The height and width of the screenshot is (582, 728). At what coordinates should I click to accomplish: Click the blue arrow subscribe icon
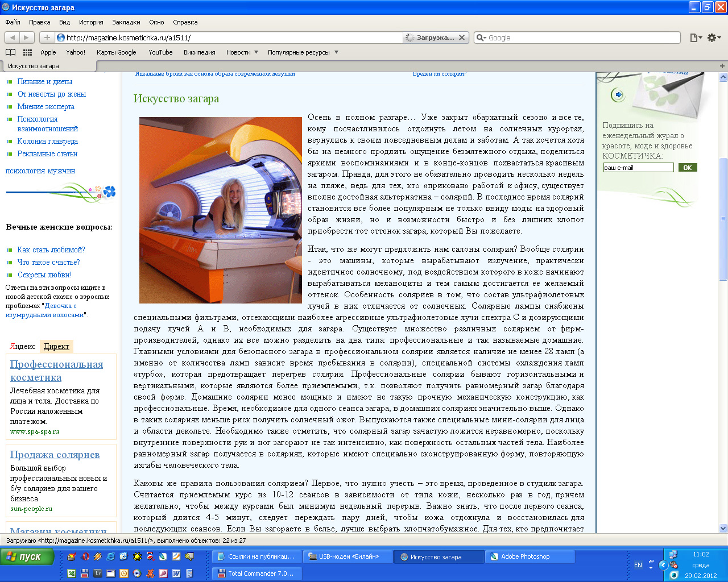pyautogui.click(x=618, y=95)
